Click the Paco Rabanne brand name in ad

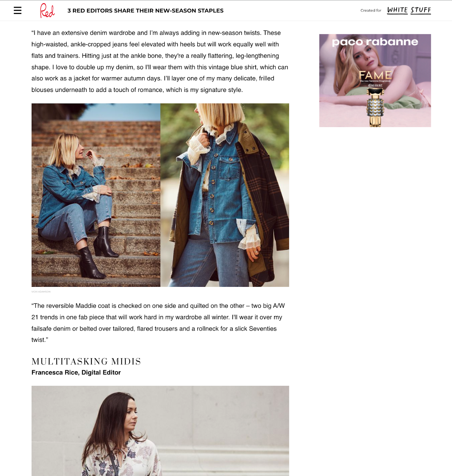(x=375, y=42)
